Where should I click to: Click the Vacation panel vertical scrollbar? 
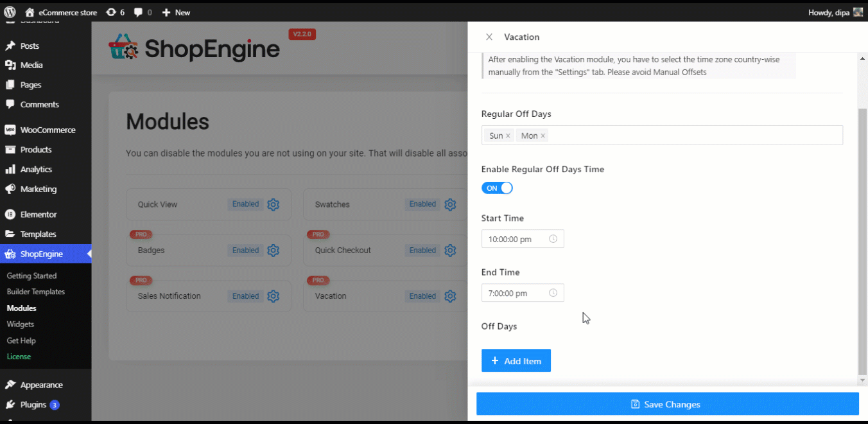(862, 242)
